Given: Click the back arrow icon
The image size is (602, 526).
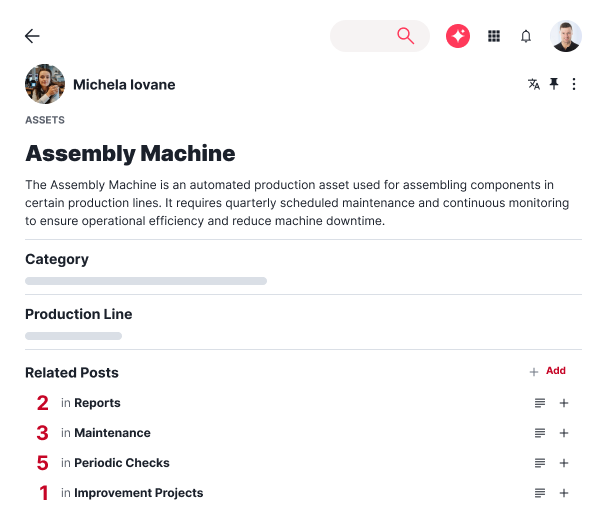Looking at the screenshot, I should point(32,36).
